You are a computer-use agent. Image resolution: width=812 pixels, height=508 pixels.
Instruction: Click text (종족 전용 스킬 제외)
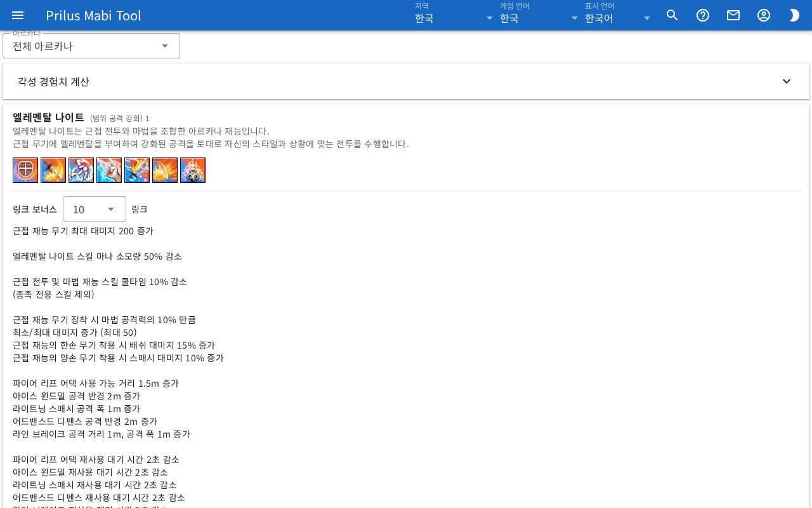point(53,295)
